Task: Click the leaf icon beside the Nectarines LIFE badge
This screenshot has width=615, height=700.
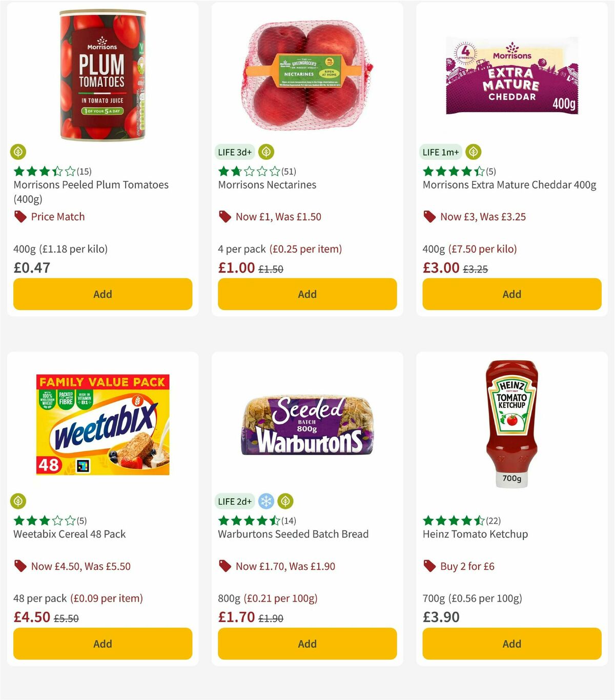Action: (x=267, y=152)
